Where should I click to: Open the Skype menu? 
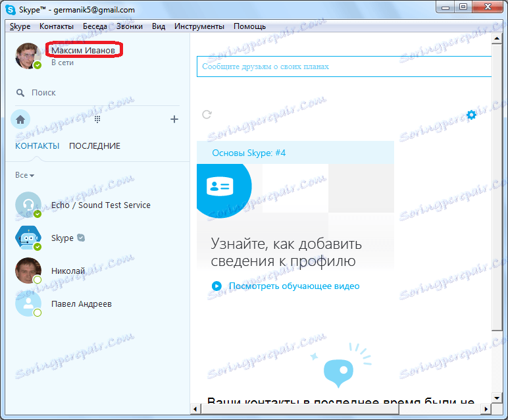pos(20,26)
